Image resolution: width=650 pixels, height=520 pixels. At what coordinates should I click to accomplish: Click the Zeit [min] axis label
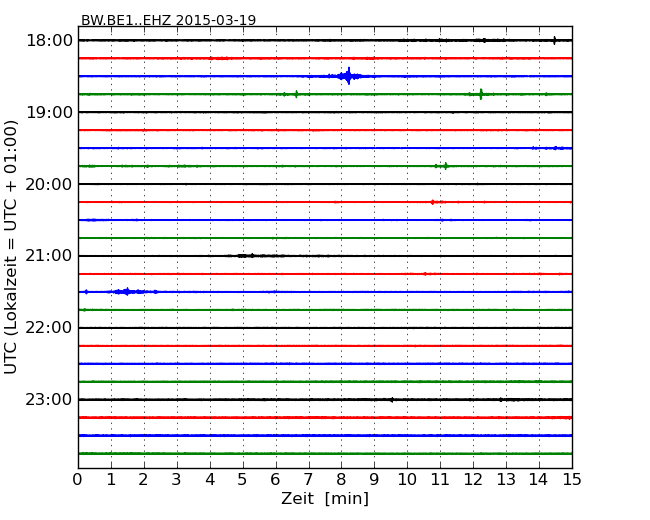coord(325,498)
